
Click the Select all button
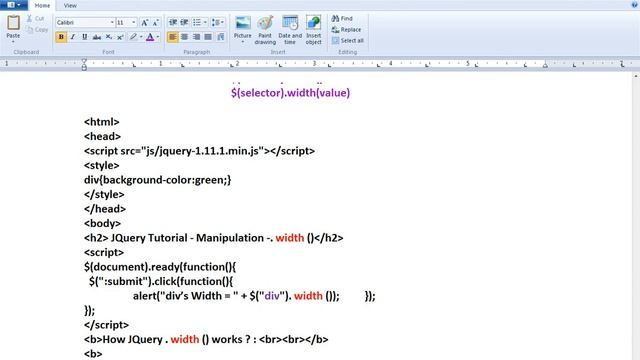[347, 40]
